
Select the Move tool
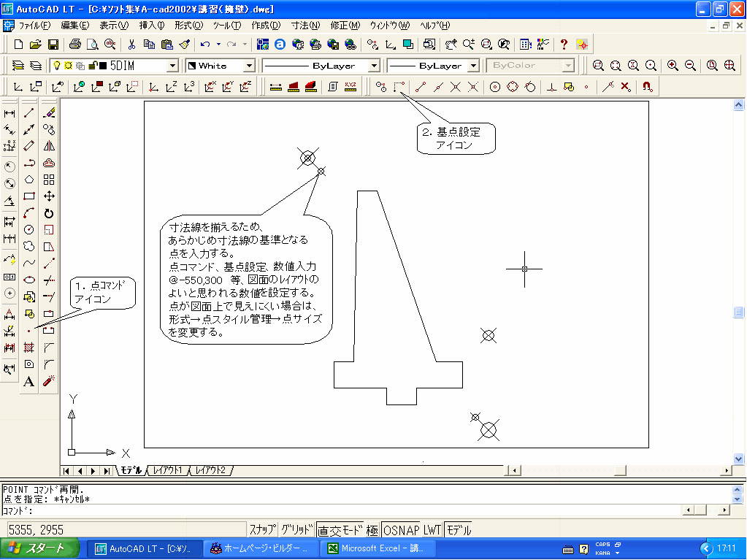pyautogui.click(x=49, y=196)
